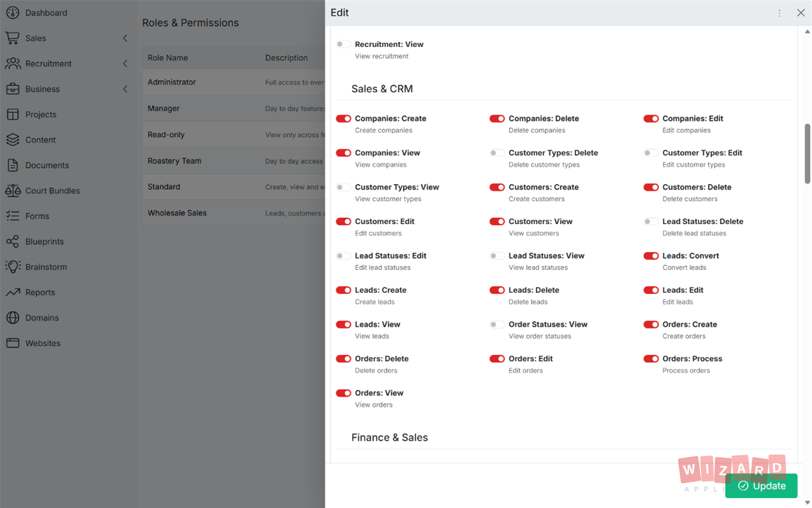Click the Manager role name
This screenshot has height=508, width=812.
click(x=164, y=109)
